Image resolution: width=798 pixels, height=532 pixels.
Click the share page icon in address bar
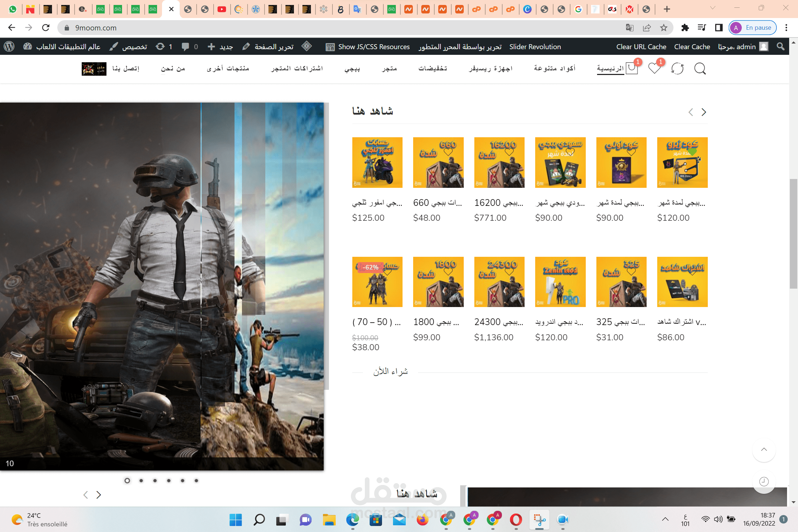[x=647, y=28]
